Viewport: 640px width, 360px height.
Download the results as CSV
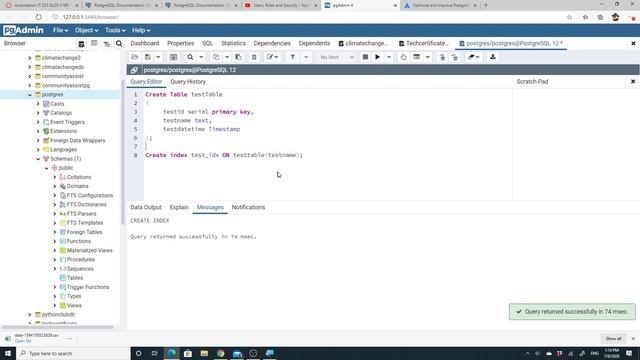[x=493, y=57]
